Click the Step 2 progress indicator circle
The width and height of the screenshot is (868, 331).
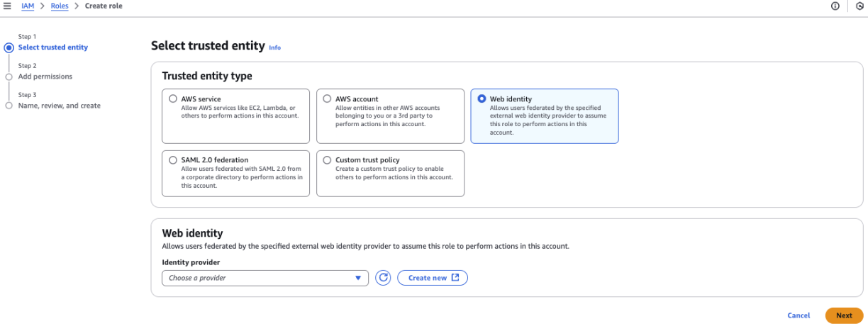[x=9, y=77]
